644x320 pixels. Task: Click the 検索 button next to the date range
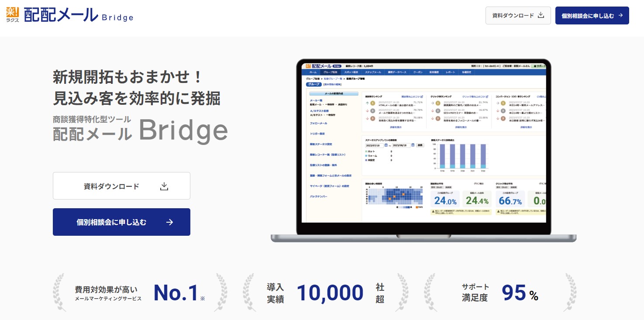[420, 145]
